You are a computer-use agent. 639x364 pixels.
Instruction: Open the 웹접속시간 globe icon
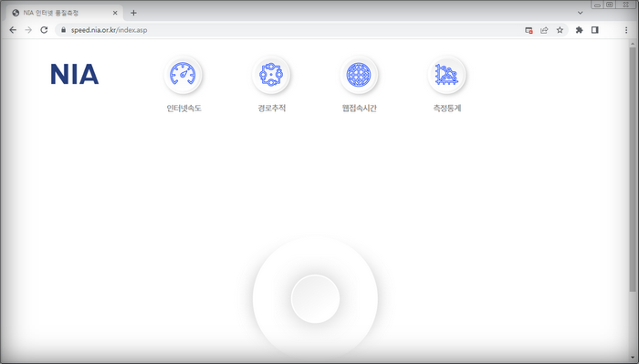click(359, 75)
